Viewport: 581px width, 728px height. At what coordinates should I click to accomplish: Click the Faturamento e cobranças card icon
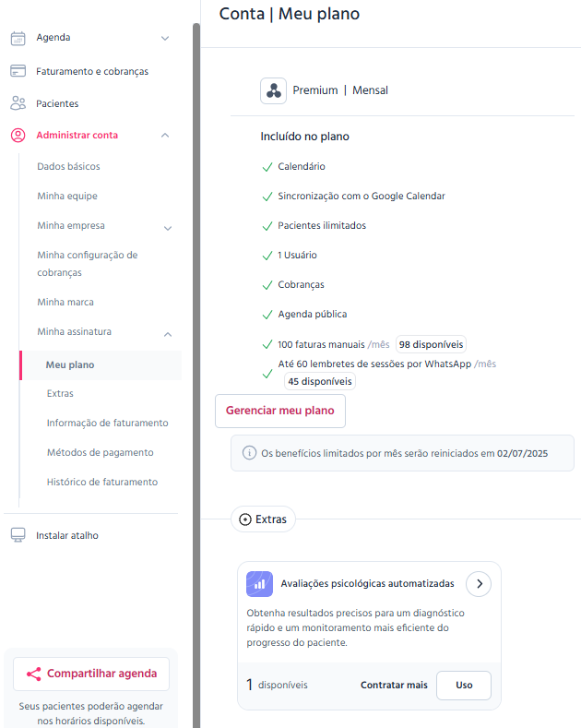[18, 71]
